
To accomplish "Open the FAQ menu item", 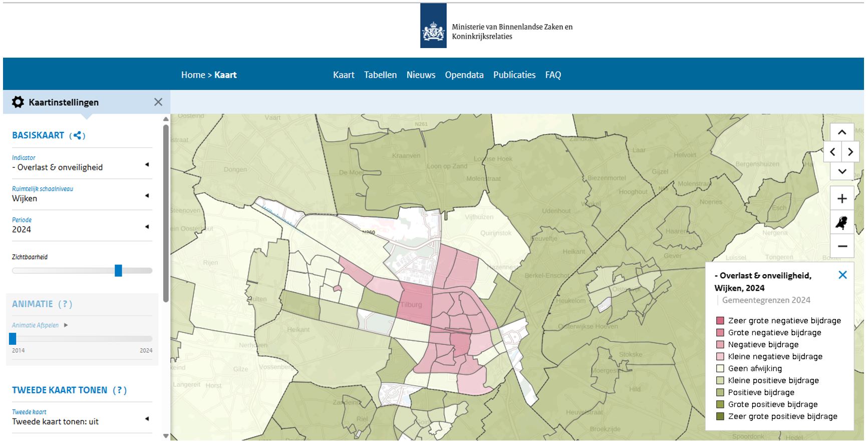I will pyautogui.click(x=553, y=75).
